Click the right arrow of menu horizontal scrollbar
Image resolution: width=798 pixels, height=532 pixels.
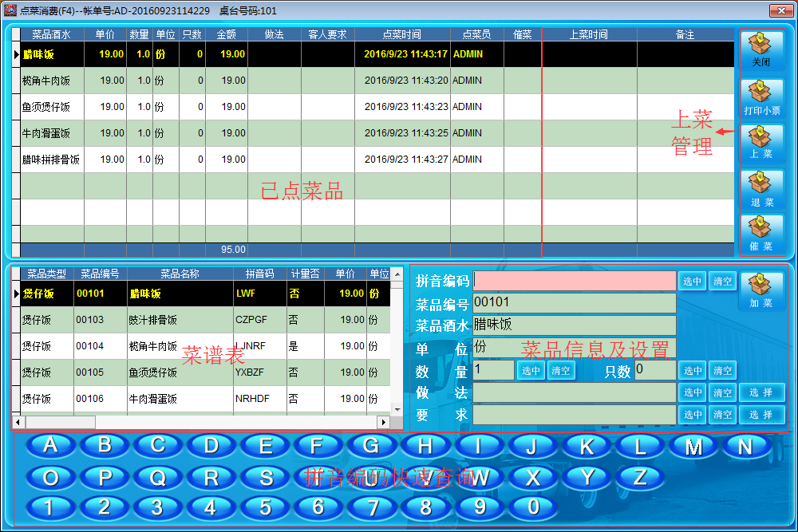(384, 422)
